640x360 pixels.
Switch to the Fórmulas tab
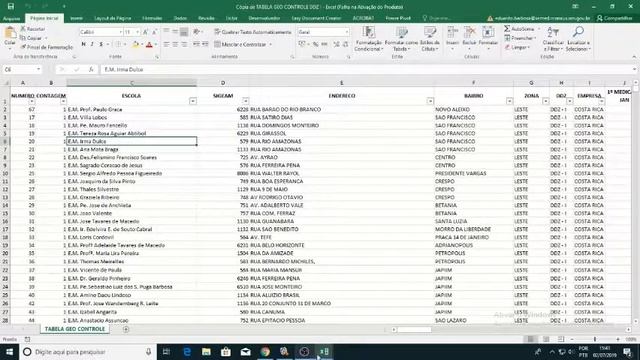tap(152, 18)
